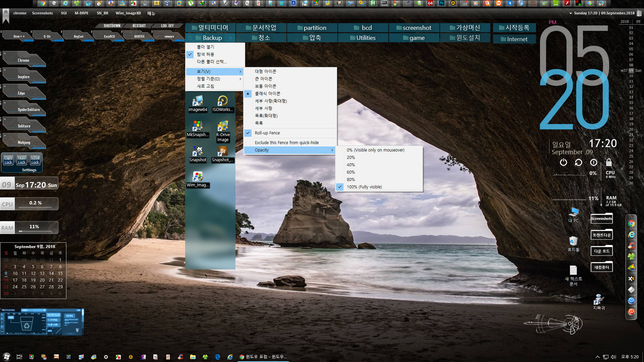The height and width of the screenshot is (362, 644).
Task: Expand 정렬 기준(O) submenu
Action: tap(215, 79)
